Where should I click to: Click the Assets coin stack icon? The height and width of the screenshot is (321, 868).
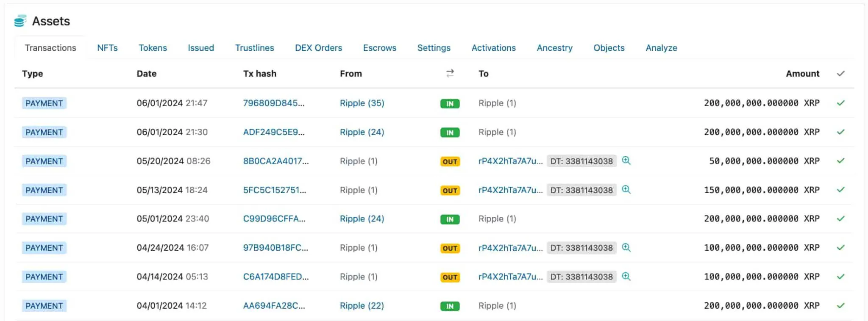(x=20, y=21)
